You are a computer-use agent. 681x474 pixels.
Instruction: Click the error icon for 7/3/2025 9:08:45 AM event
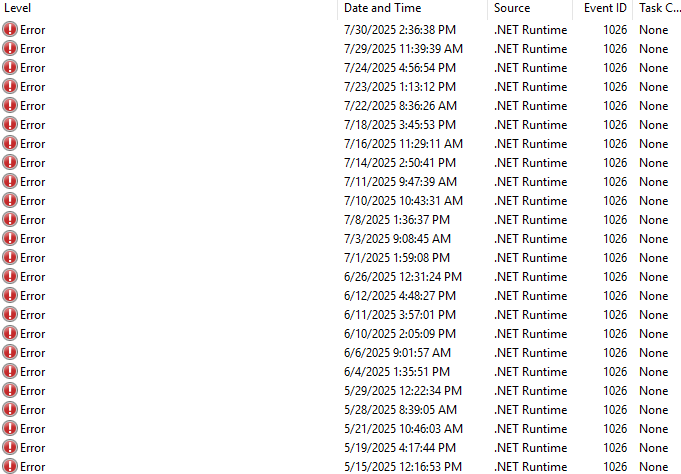[10, 239]
